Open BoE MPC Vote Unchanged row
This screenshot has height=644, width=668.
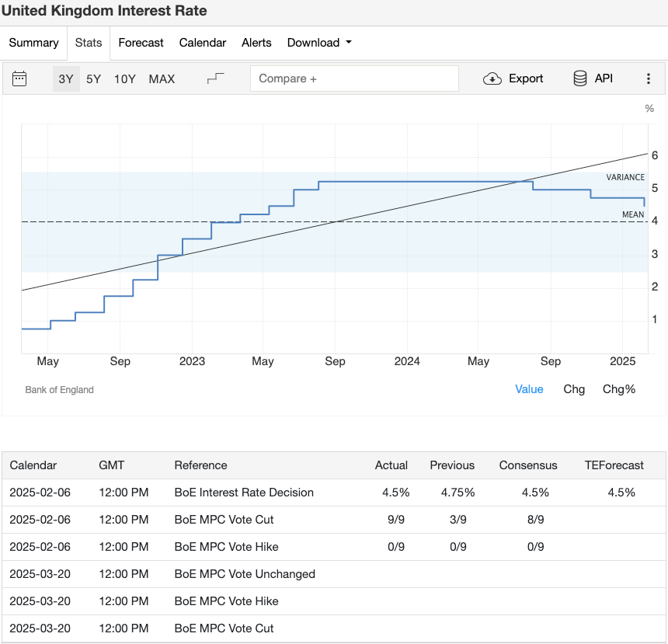(x=245, y=574)
